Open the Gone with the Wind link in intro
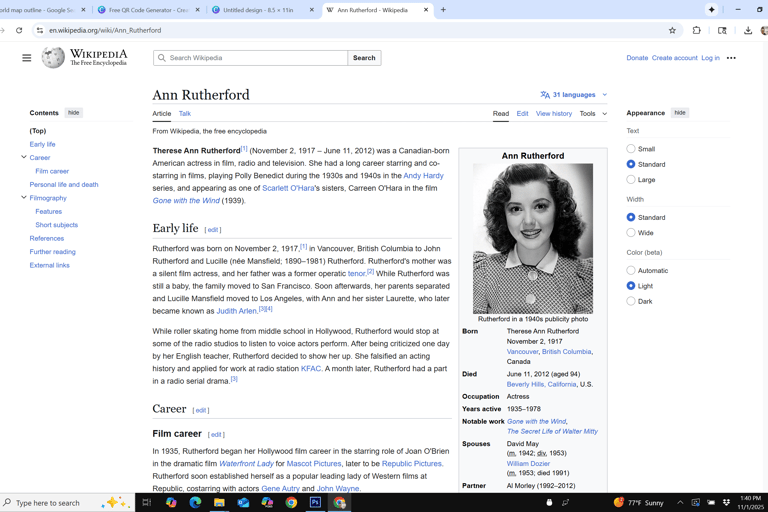The image size is (768, 512). (x=186, y=200)
